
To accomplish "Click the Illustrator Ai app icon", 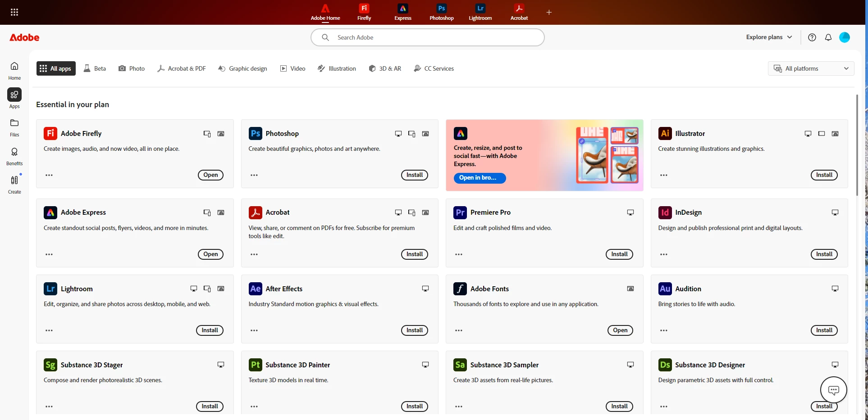I will click(665, 133).
